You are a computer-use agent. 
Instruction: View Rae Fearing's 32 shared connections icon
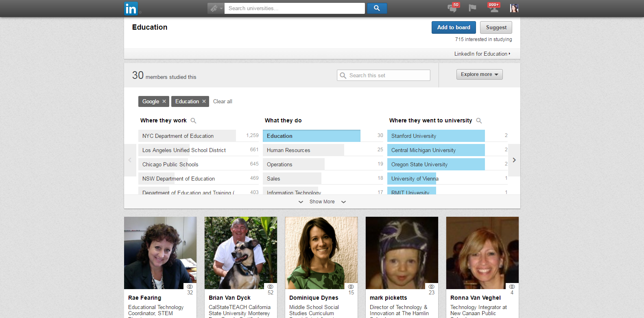[x=190, y=286]
